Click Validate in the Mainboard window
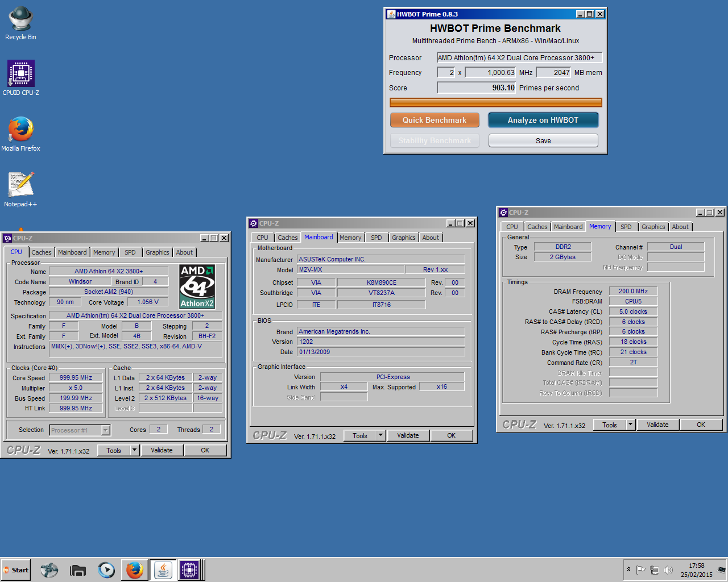This screenshot has height=582, width=728. pos(408,435)
